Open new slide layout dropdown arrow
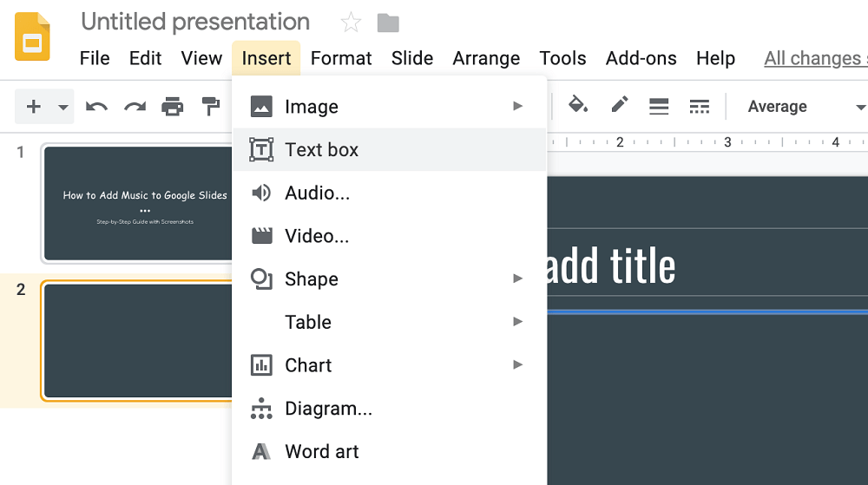 click(63, 107)
